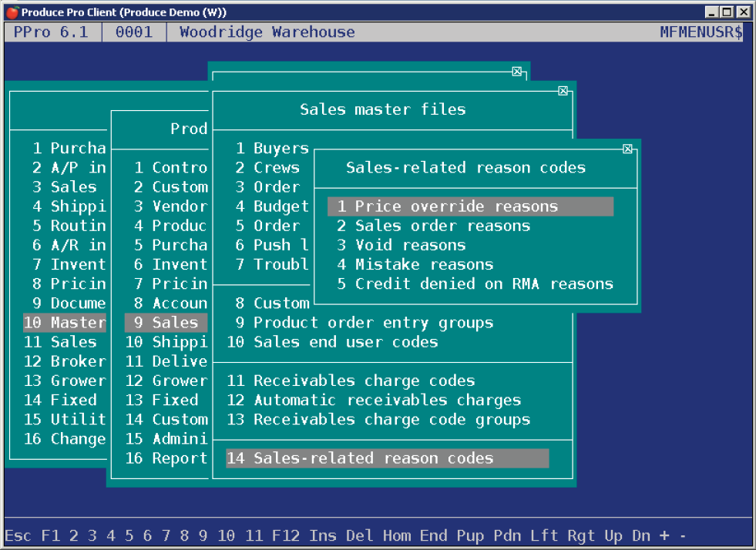Select highlighted item 10 Master in left menu

tap(65, 323)
